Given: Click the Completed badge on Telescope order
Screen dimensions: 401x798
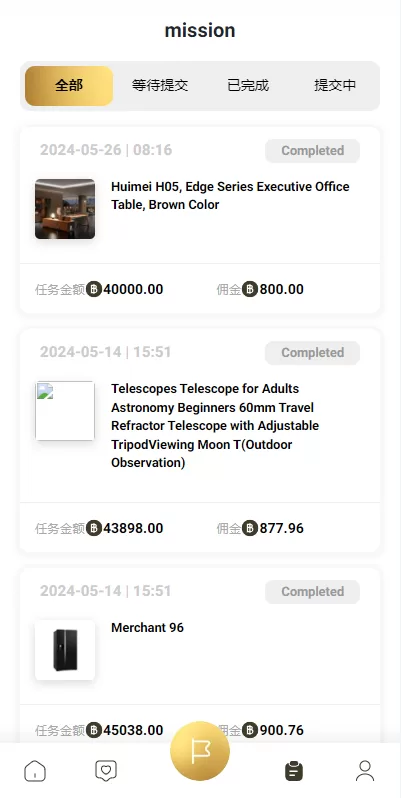Looking at the screenshot, I should (312, 353).
